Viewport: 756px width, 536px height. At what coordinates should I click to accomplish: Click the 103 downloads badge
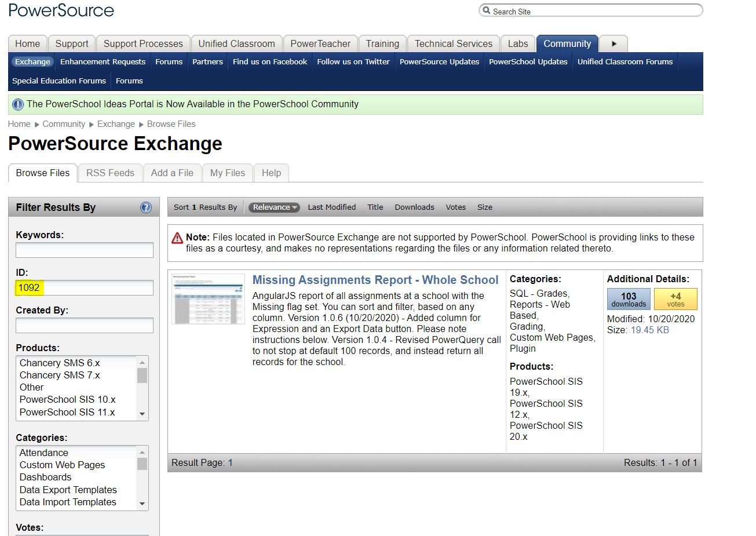click(628, 298)
